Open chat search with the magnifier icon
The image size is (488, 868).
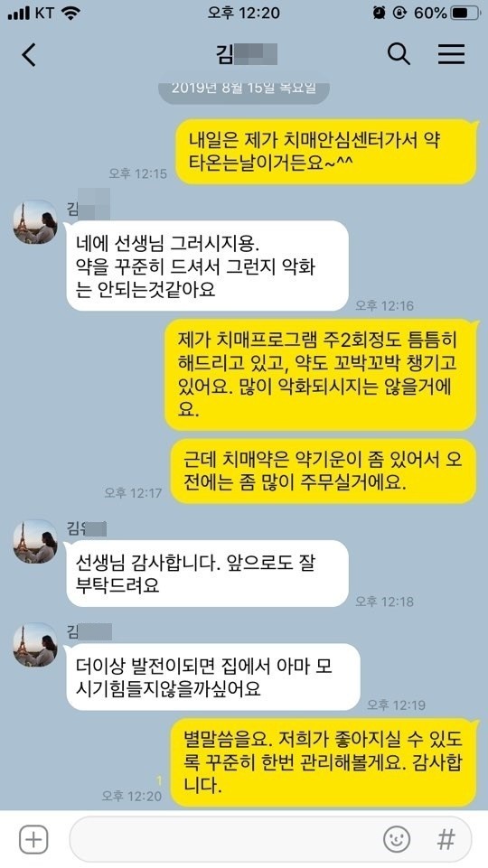tap(399, 53)
